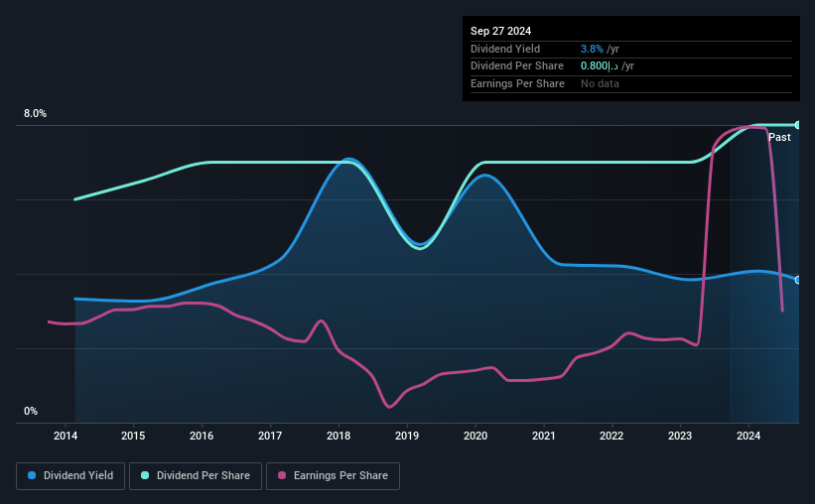Click the Earnings Per Share No data text
Viewport: 815px width, 504px height.
click(600, 83)
